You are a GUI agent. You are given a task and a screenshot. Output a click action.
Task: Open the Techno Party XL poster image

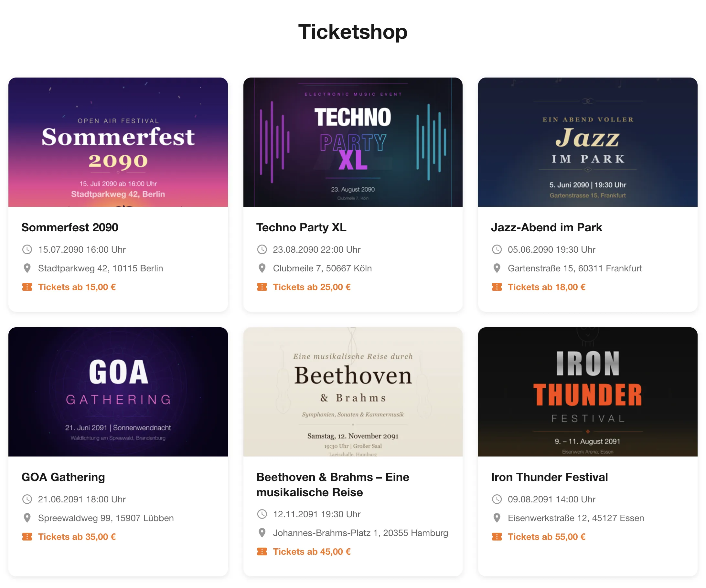point(353,142)
